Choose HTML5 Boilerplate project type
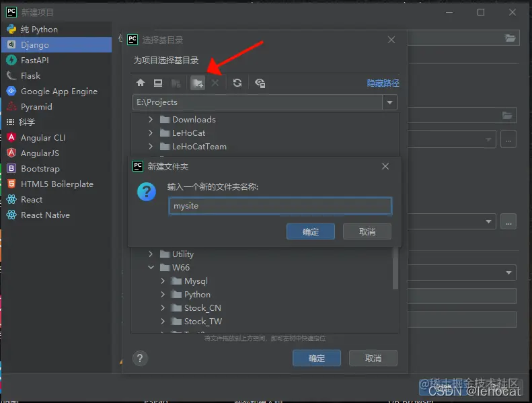The image size is (532, 403). (x=56, y=184)
